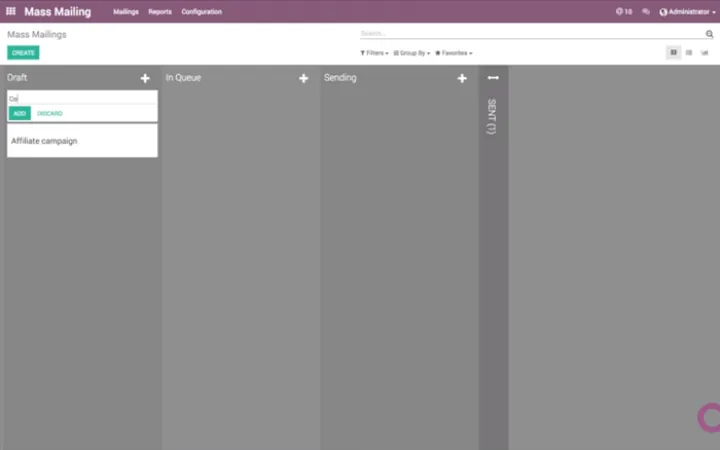Click the Mass Mailing app title
720x450 pixels.
pyautogui.click(x=57, y=11)
